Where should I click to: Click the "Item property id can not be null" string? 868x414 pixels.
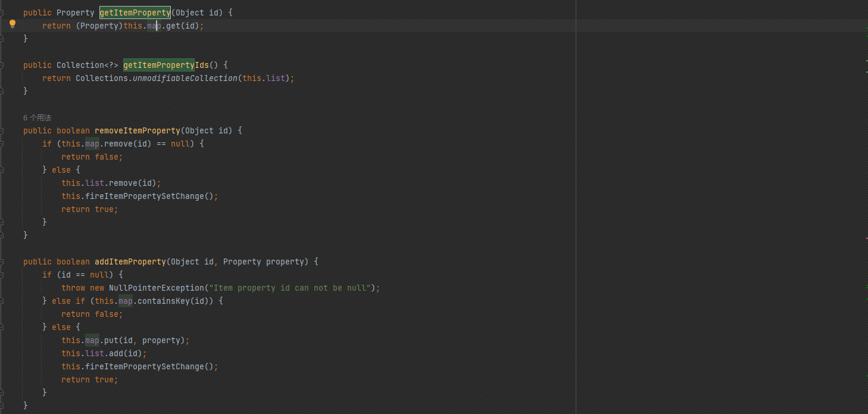pyautogui.click(x=290, y=288)
